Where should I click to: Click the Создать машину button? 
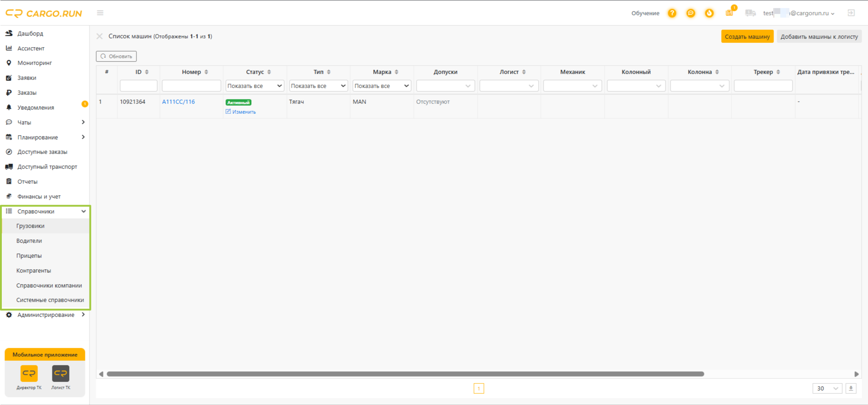pos(747,37)
